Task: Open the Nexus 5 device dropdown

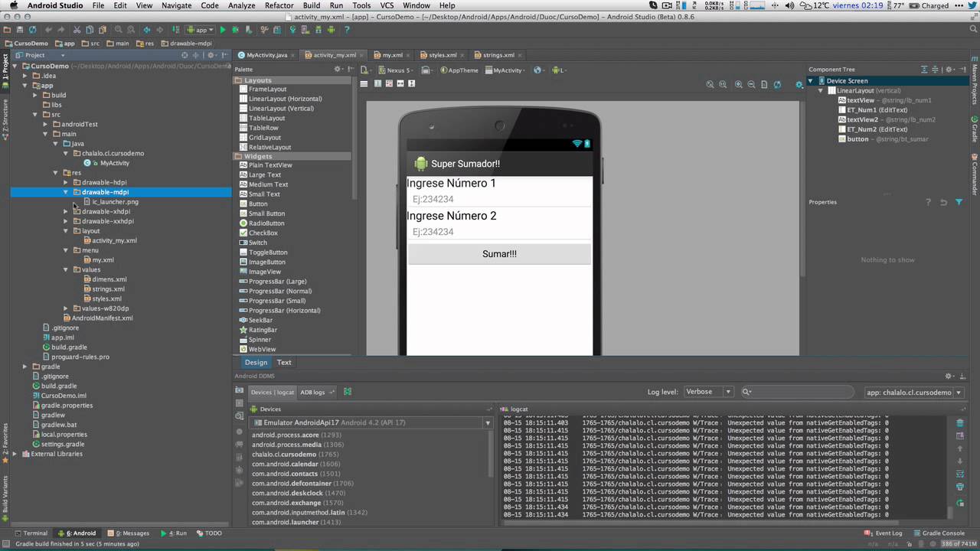Action: pyautogui.click(x=397, y=70)
